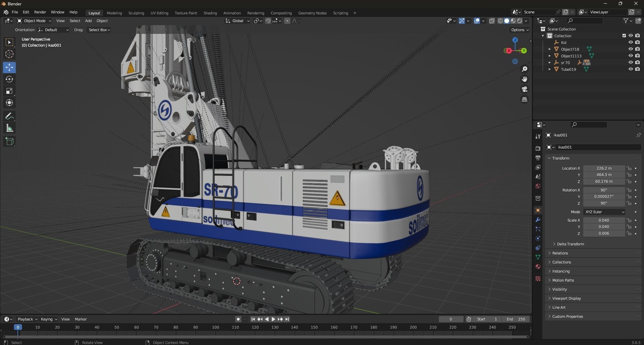
Task: Click the Scale X value field
Action: point(604,220)
